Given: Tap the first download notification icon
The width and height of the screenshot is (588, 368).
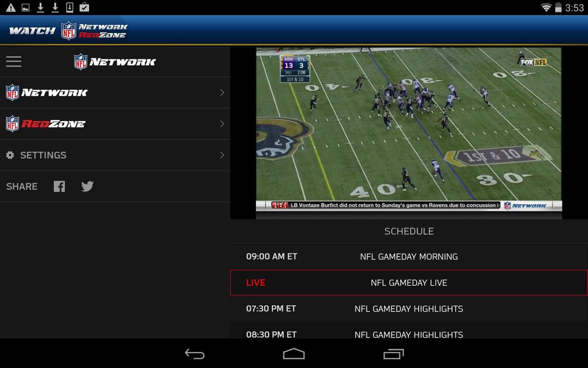Looking at the screenshot, I should pyautogui.click(x=40, y=7).
